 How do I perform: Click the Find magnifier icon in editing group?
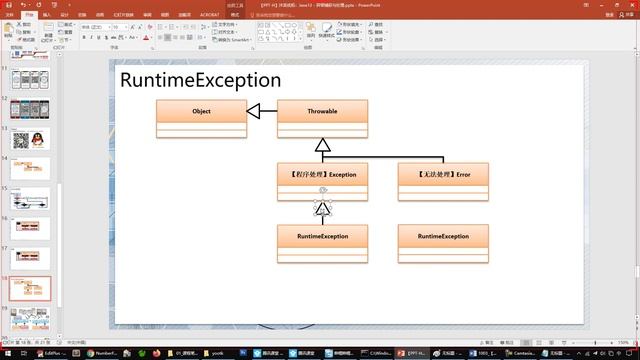371,24
